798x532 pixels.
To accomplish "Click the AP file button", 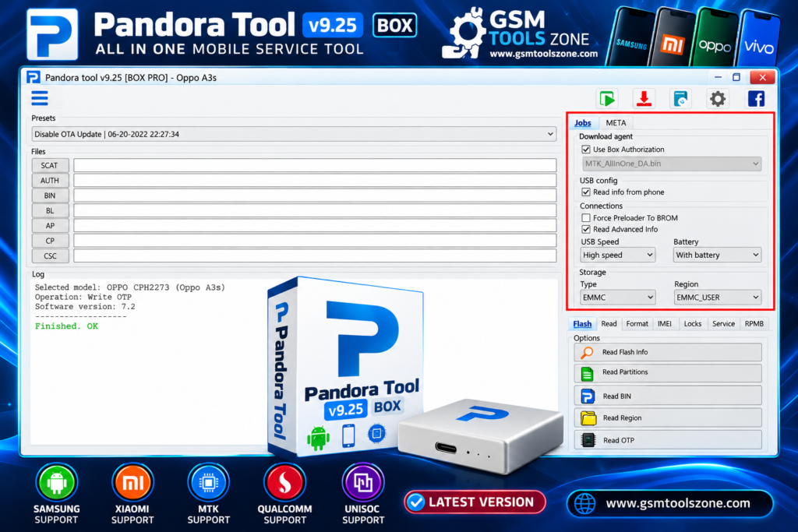I will (x=50, y=226).
